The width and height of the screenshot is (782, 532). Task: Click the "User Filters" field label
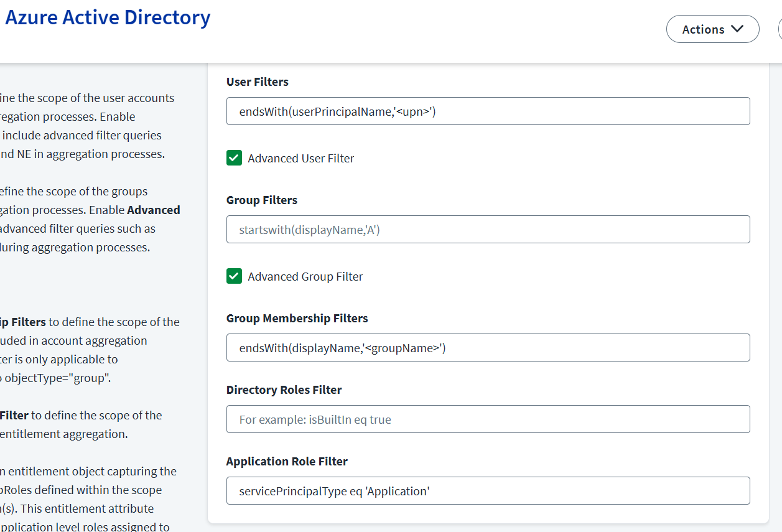[x=257, y=82]
